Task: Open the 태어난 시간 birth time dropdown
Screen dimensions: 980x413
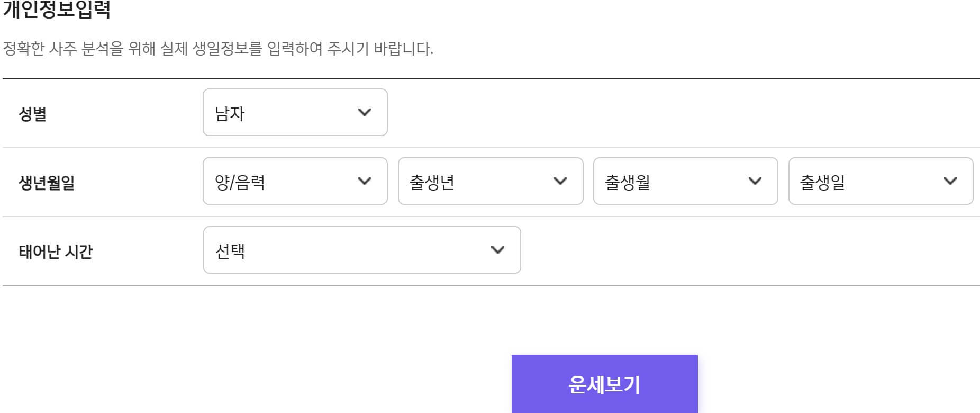Action: 361,250
